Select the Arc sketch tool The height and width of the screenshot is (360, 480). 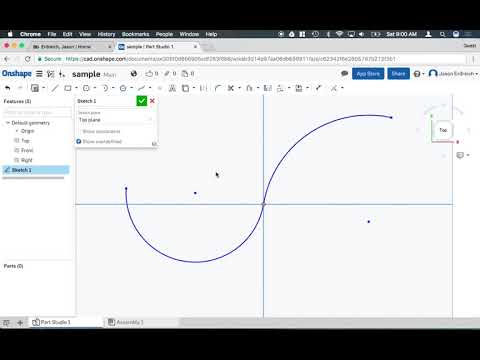click(105, 88)
